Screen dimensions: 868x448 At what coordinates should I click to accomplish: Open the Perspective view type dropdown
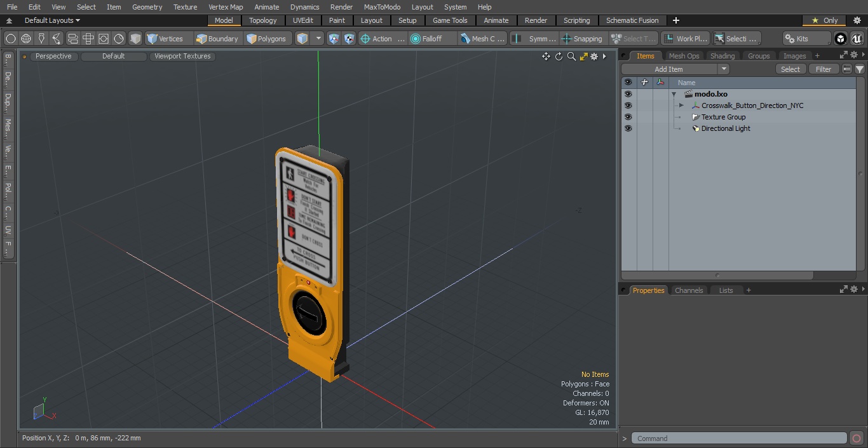(x=54, y=56)
